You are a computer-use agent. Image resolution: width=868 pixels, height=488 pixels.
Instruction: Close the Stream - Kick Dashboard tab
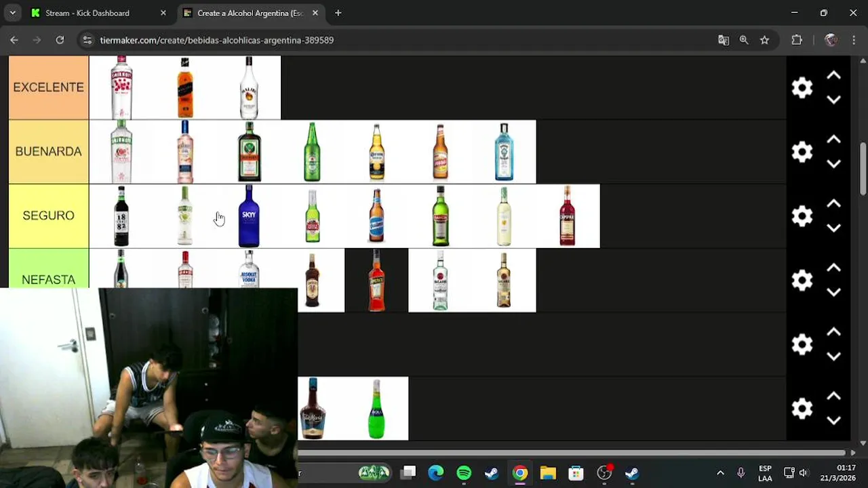click(163, 13)
